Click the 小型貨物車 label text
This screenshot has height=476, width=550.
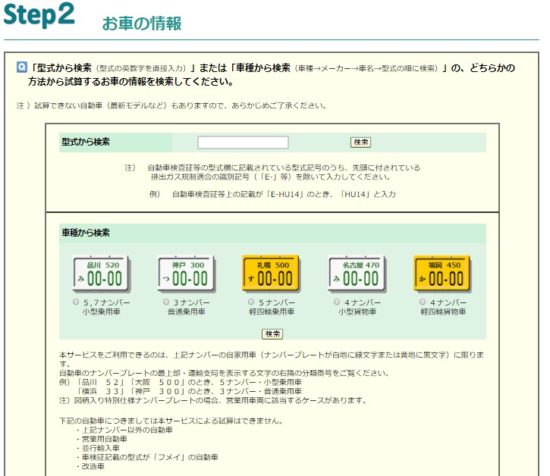click(357, 311)
